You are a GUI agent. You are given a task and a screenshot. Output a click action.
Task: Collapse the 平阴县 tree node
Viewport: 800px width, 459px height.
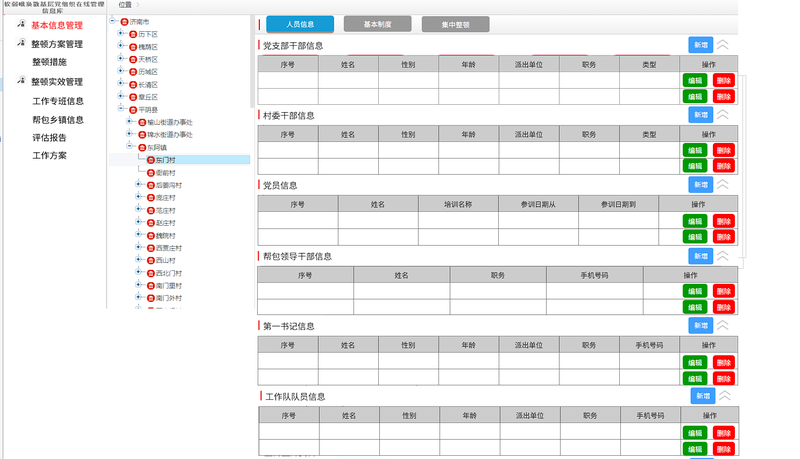(121, 109)
